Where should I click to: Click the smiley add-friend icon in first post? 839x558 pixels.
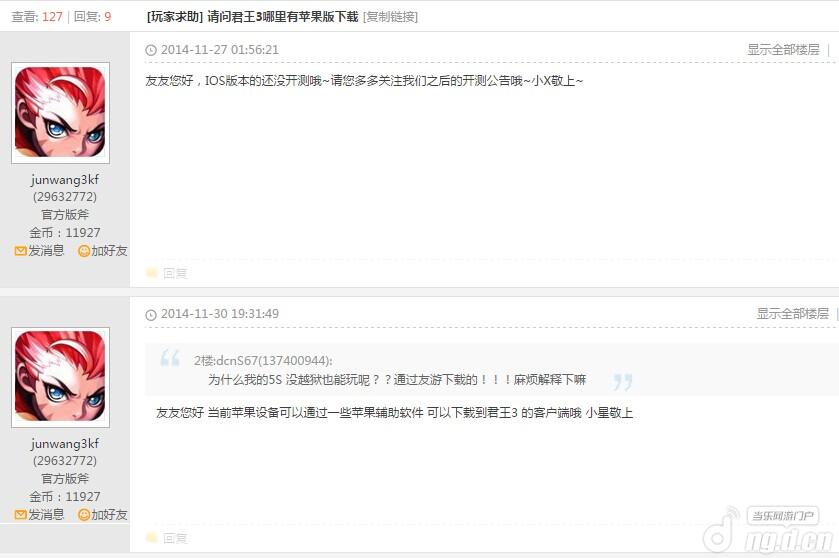83,251
